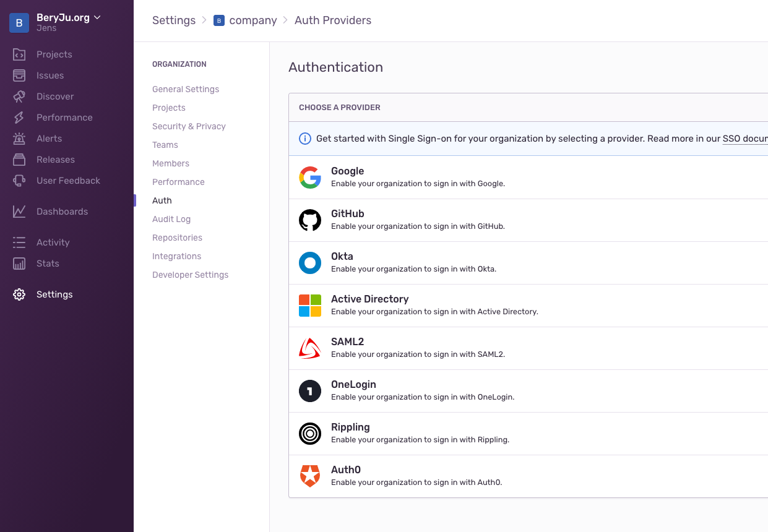
Task: Click the Auth0 shield logo
Action: (x=310, y=476)
